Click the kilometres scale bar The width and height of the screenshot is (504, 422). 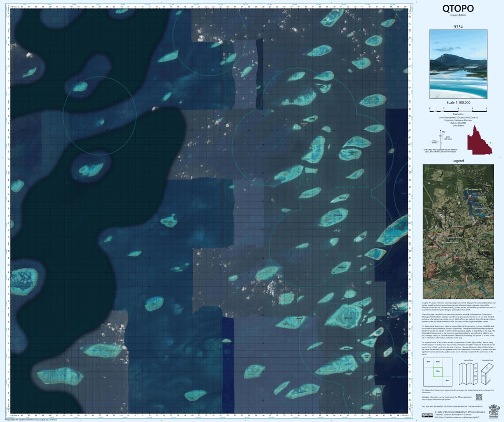458,111
